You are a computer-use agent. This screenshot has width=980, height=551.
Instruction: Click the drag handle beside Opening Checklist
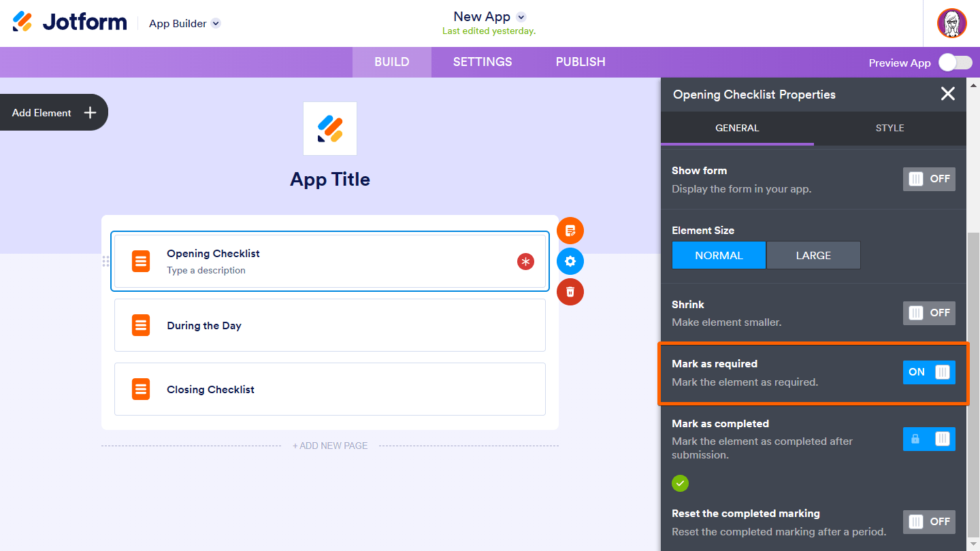pyautogui.click(x=105, y=261)
